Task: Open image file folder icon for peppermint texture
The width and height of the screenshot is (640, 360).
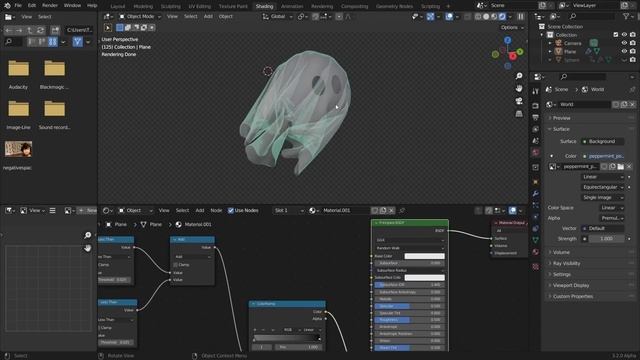Action: [620, 167]
